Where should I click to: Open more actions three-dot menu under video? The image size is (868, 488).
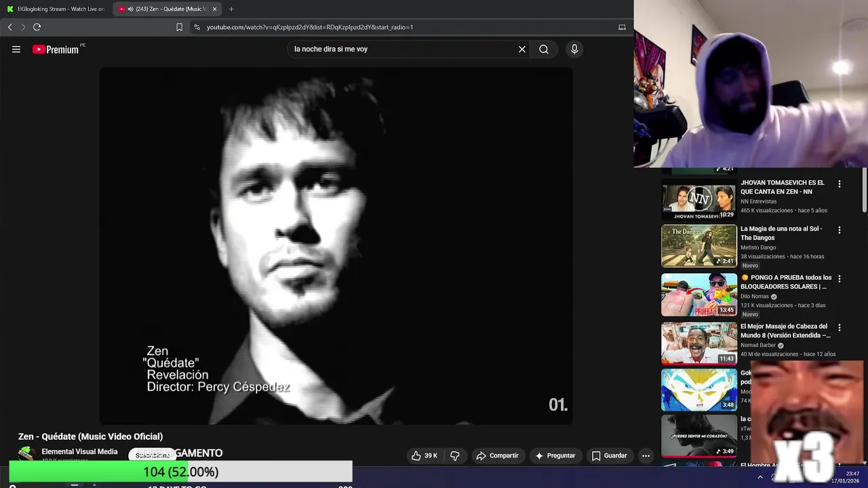tap(646, 455)
